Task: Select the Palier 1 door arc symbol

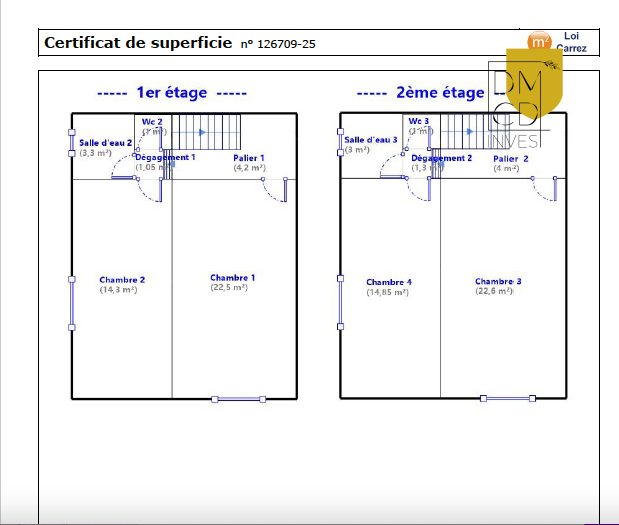Action: click(275, 192)
